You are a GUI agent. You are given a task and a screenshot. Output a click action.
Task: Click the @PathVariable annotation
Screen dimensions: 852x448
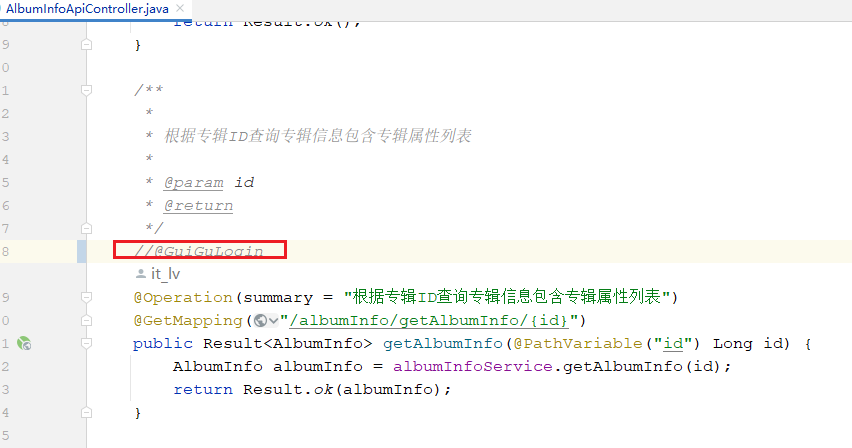tap(578, 344)
